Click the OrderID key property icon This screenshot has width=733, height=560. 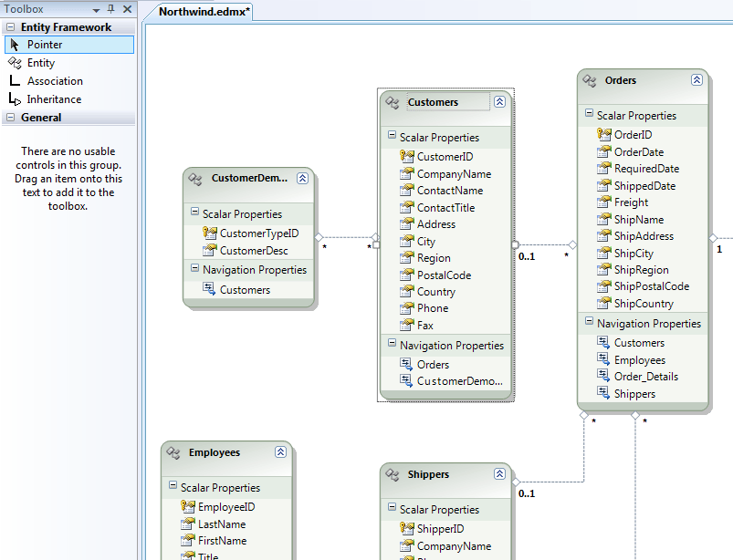coord(604,134)
